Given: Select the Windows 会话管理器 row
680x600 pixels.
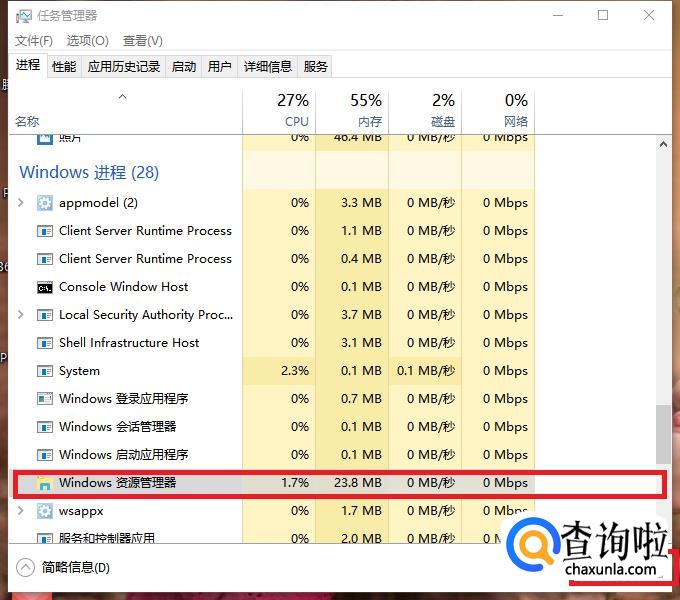Looking at the screenshot, I should coord(271,427).
